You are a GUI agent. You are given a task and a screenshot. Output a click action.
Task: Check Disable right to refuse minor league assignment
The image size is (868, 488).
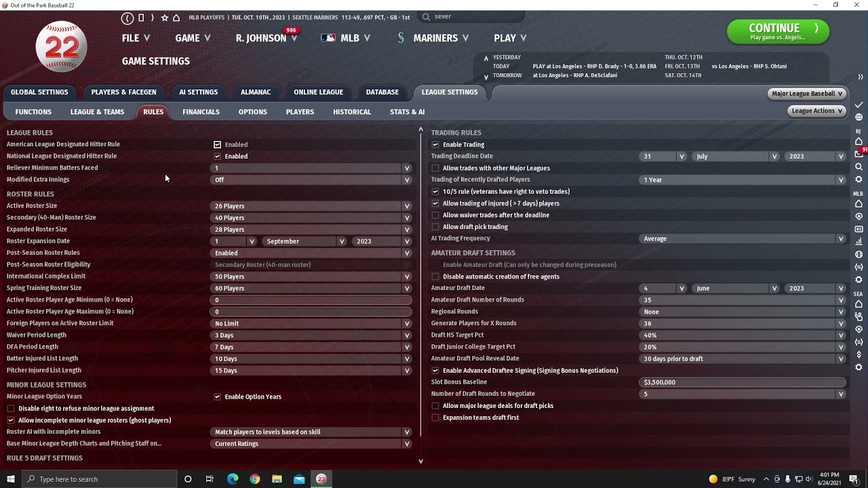(x=11, y=409)
